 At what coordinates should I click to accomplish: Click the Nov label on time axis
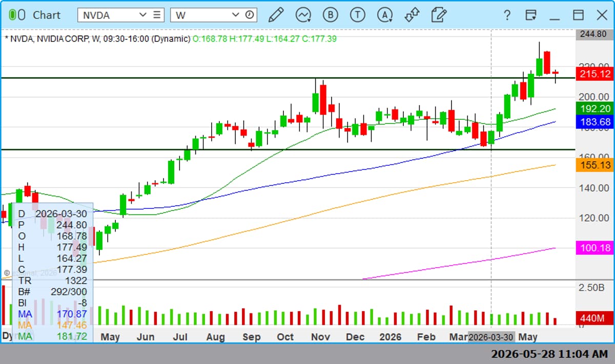(x=320, y=337)
